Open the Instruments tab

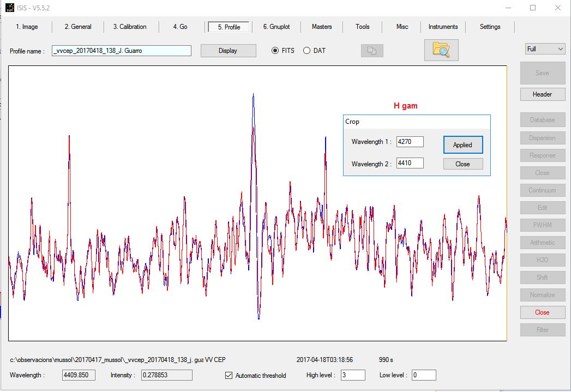click(443, 27)
